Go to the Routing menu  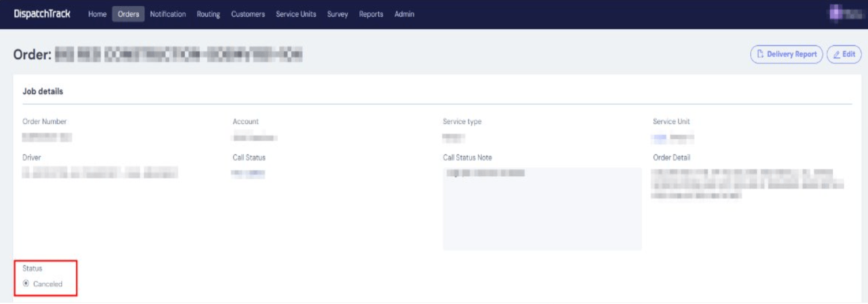pos(208,14)
